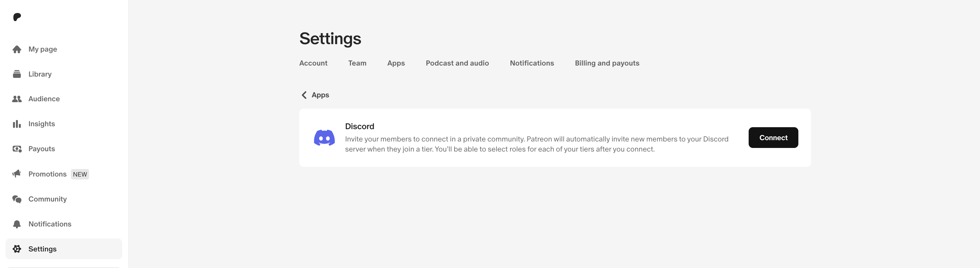Click the Discord heading text
The image size is (980, 268).
359,126
